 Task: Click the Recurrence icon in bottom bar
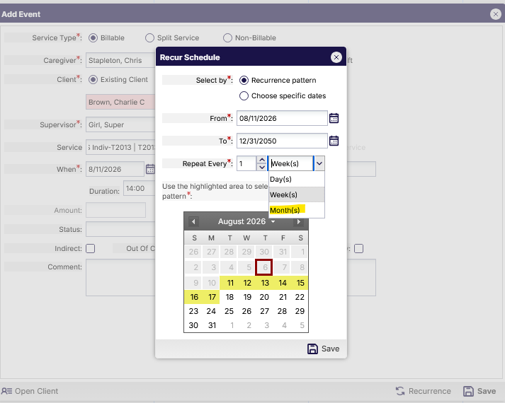400,391
